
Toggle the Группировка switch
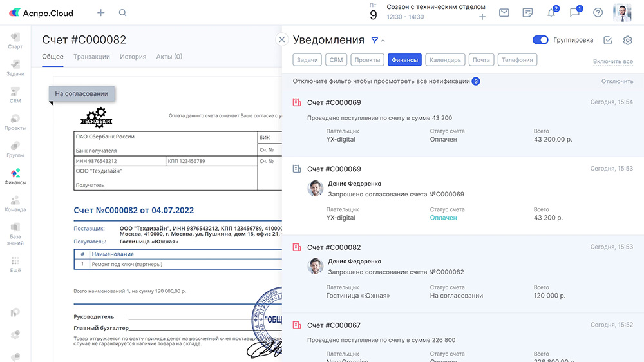540,40
